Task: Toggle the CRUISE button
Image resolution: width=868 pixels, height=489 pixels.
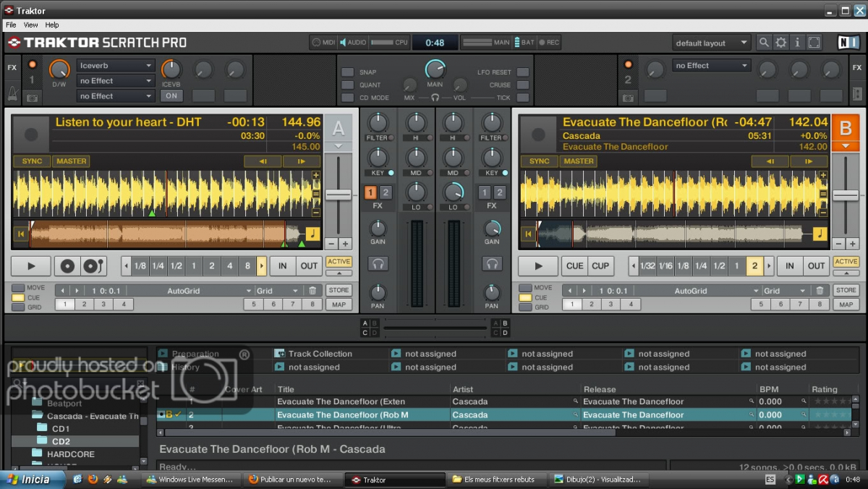Action: pyautogui.click(x=522, y=85)
